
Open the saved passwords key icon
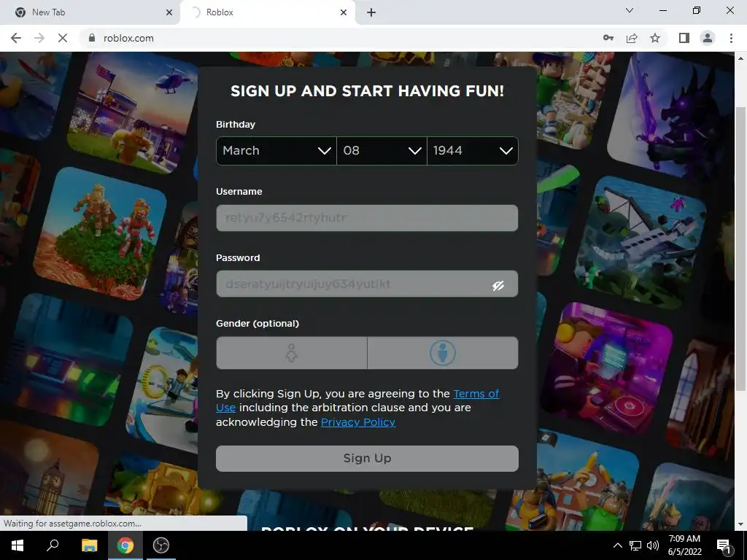point(608,38)
